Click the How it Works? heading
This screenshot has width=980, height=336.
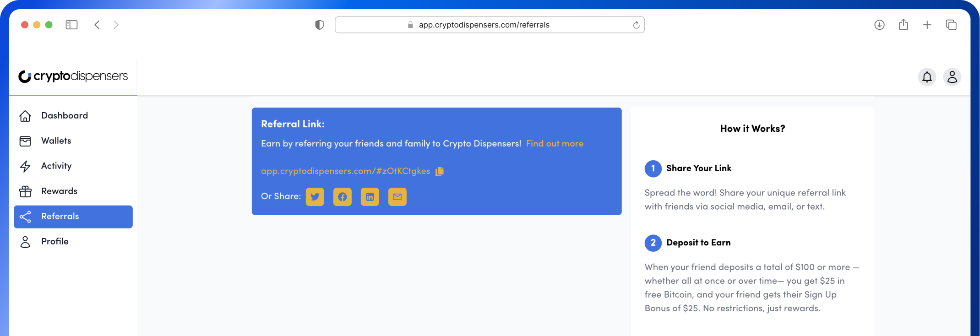[752, 129]
